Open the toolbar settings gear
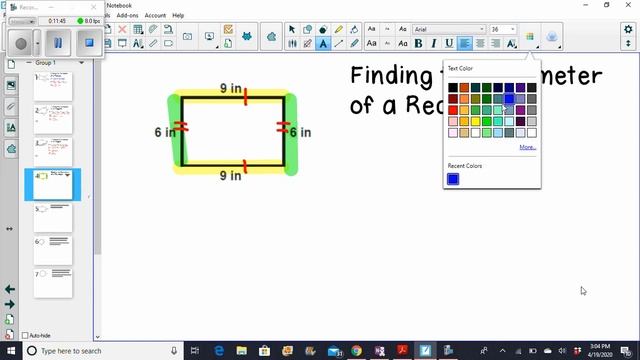This screenshot has width=640, height=360. (628, 29)
